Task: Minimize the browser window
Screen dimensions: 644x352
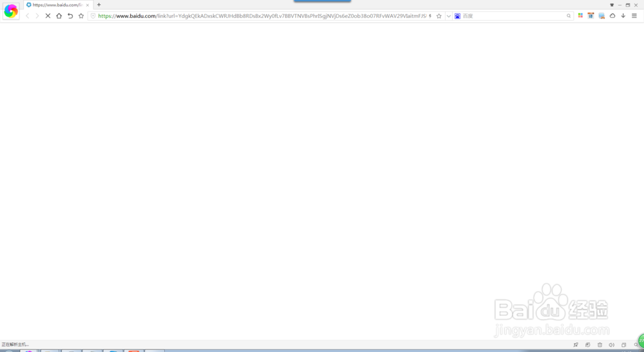Action: tap(620, 5)
